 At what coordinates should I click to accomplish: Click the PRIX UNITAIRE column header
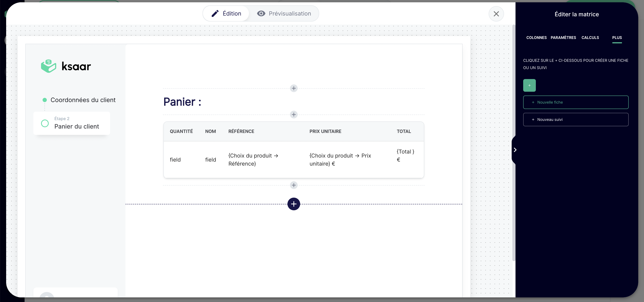coord(325,131)
